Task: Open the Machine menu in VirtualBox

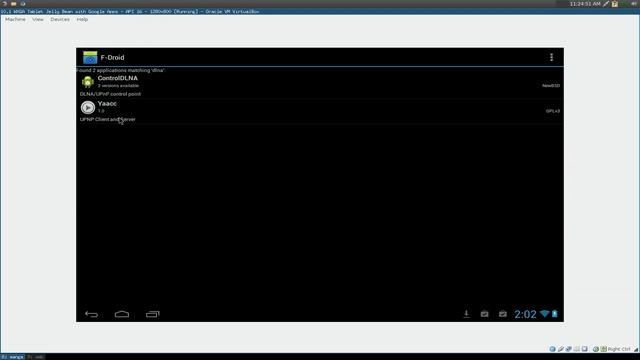Action: pos(16,19)
